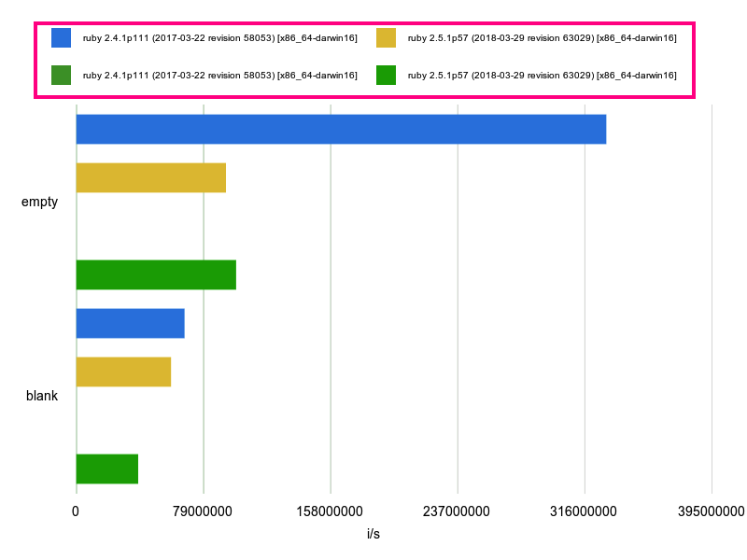
Task: Select the blue bar in the blank group
Action: pos(131,325)
